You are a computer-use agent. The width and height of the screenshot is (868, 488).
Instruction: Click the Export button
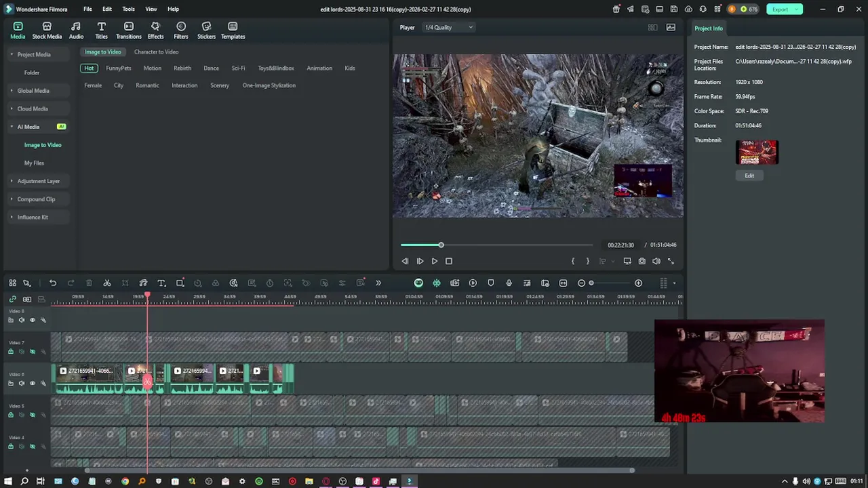click(x=785, y=9)
